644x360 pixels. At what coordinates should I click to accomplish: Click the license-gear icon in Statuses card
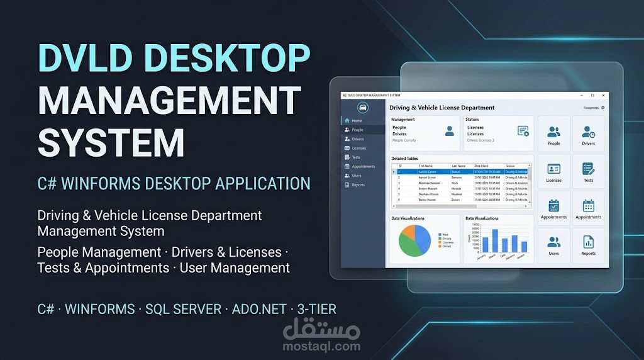523,131
